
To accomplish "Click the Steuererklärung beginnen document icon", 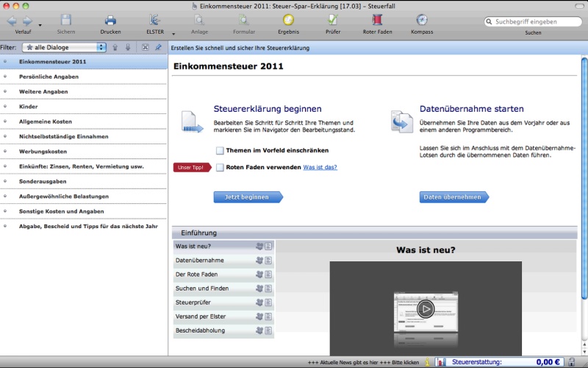I will point(192,122).
